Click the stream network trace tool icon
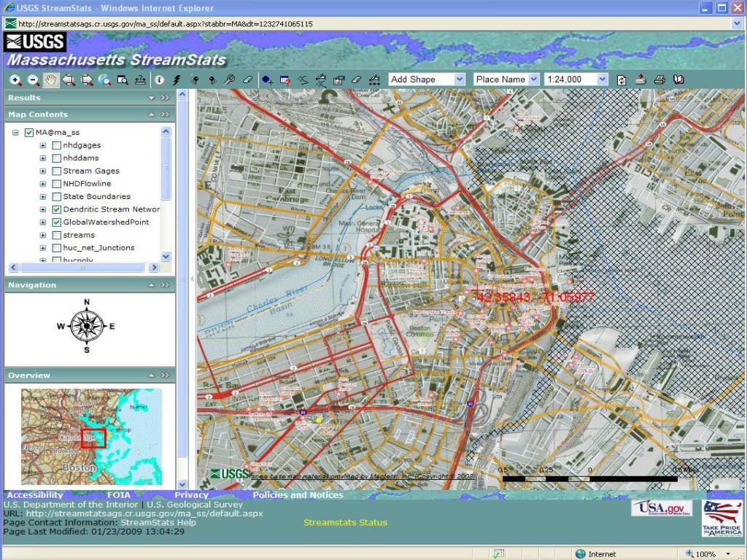The image size is (747, 560). click(x=303, y=80)
